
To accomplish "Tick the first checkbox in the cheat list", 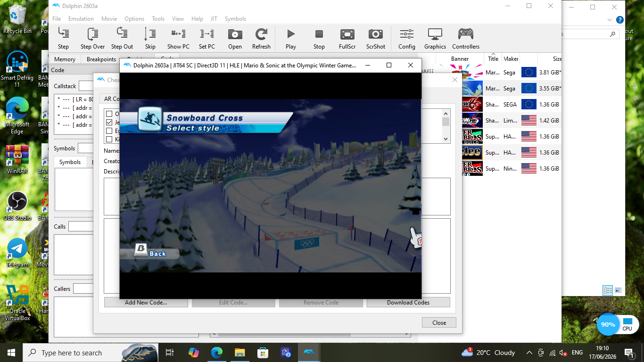I will [109, 114].
